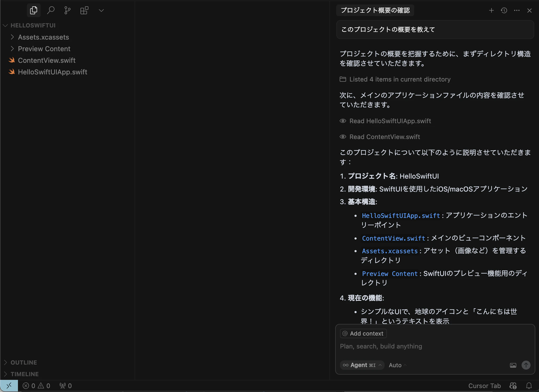Click the ports broadcast status icon
The height and width of the screenshot is (392, 539).
click(65, 386)
